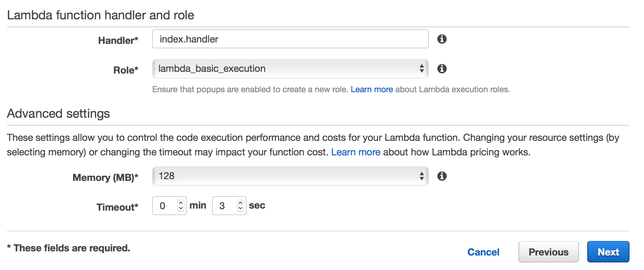Decrease the Timeout minutes with the down arrow
Viewport: 644px width, 270px height.
181,209
